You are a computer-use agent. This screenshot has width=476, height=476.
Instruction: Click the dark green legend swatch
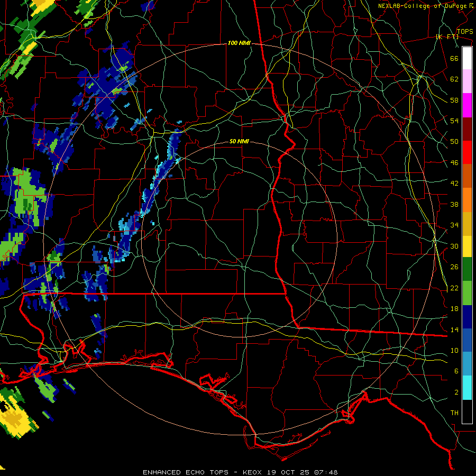click(467, 269)
